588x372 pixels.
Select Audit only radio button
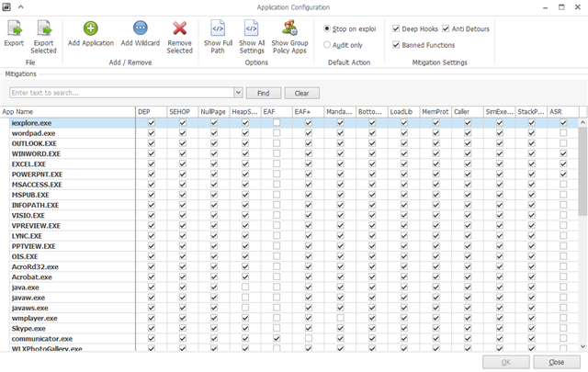[x=327, y=45]
